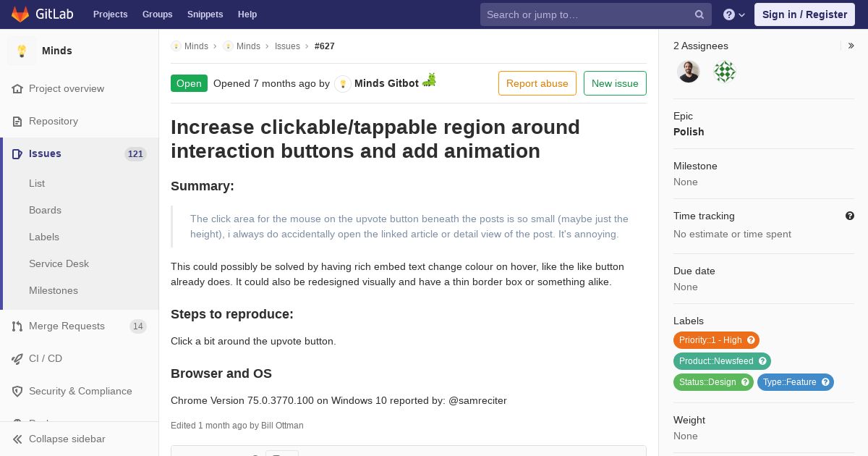The height and width of the screenshot is (456, 868).
Task: Click the Issues breadcrumb link
Action: (287, 46)
